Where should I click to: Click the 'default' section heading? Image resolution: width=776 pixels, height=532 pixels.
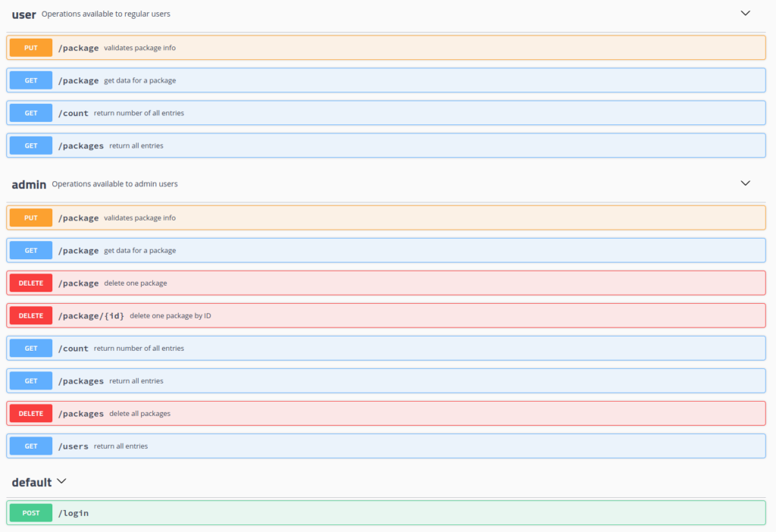tap(32, 482)
